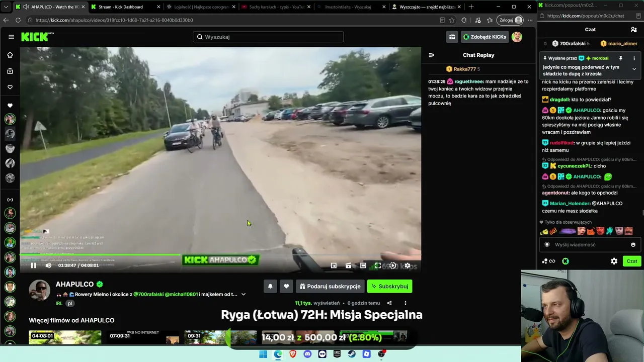Bookmark the page with star icon
The width and height of the screenshot is (644, 362).
[x=452, y=20]
